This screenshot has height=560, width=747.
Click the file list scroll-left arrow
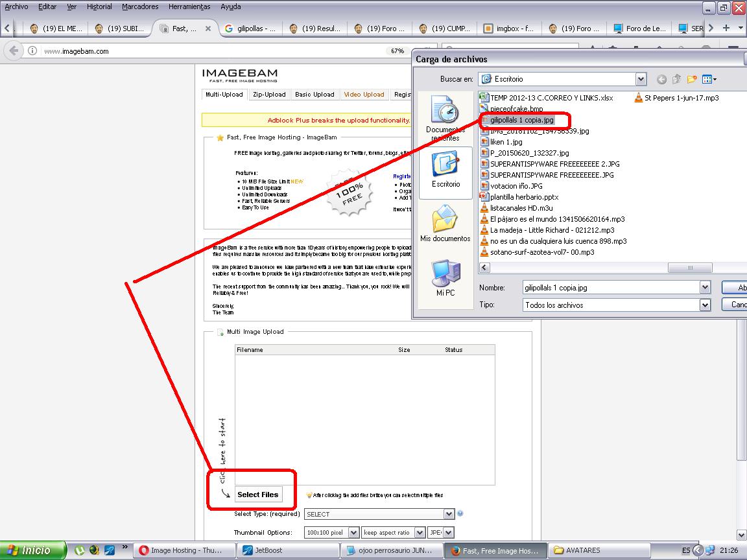pyautogui.click(x=484, y=268)
